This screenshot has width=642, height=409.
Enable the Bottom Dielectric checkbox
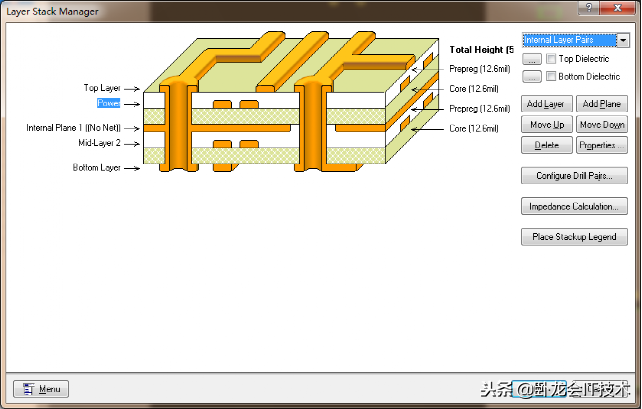[551, 76]
